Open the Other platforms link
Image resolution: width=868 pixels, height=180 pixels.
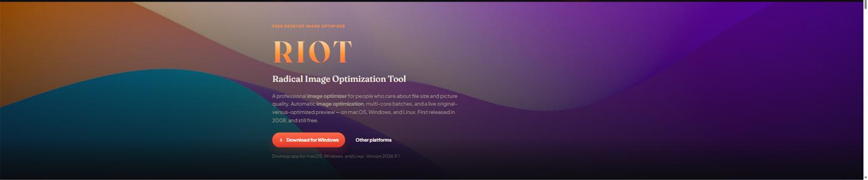(373, 140)
